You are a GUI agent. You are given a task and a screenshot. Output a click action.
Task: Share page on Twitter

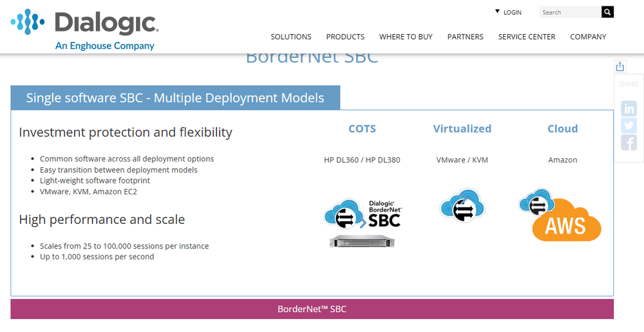pos(629,125)
